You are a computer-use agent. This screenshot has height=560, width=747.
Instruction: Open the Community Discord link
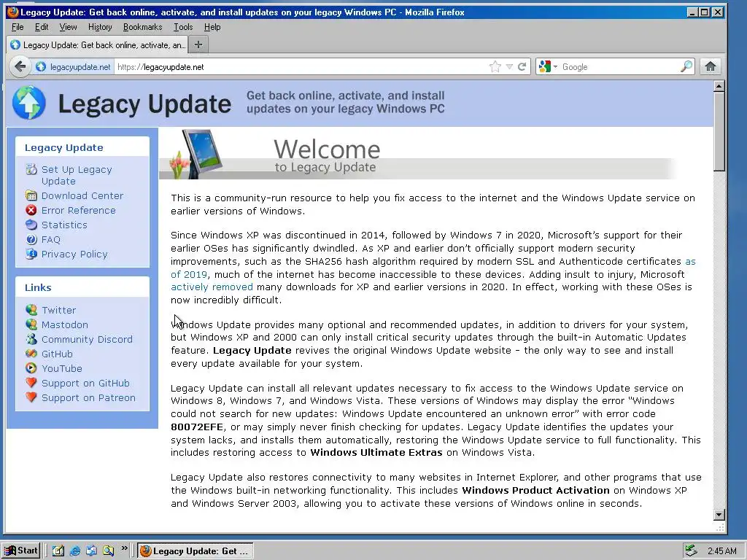coord(88,339)
